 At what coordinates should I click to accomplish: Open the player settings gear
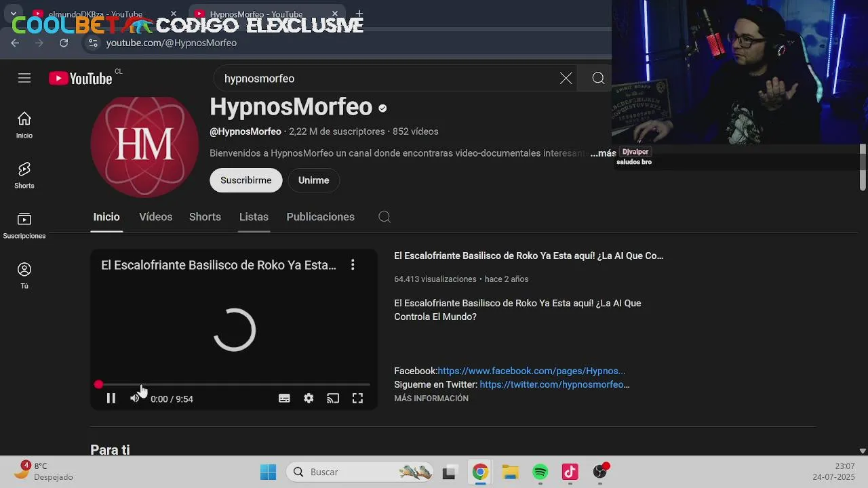coord(309,399)
